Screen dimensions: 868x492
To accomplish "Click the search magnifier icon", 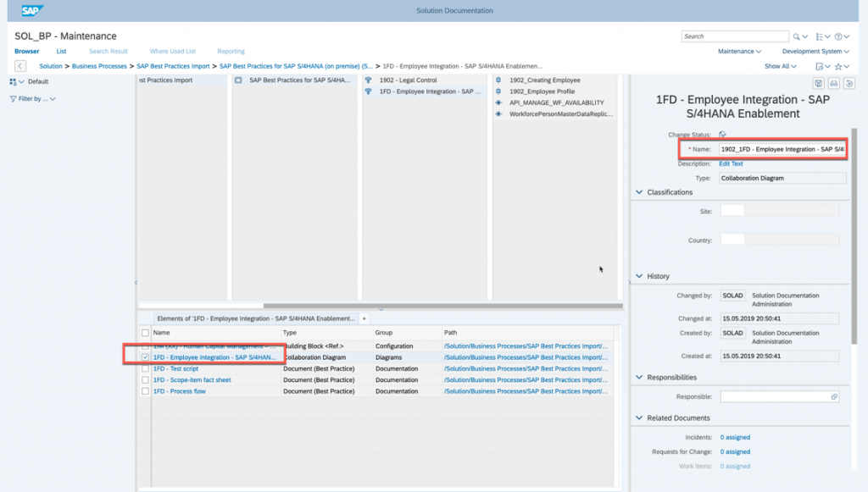I will pos(796,36).
